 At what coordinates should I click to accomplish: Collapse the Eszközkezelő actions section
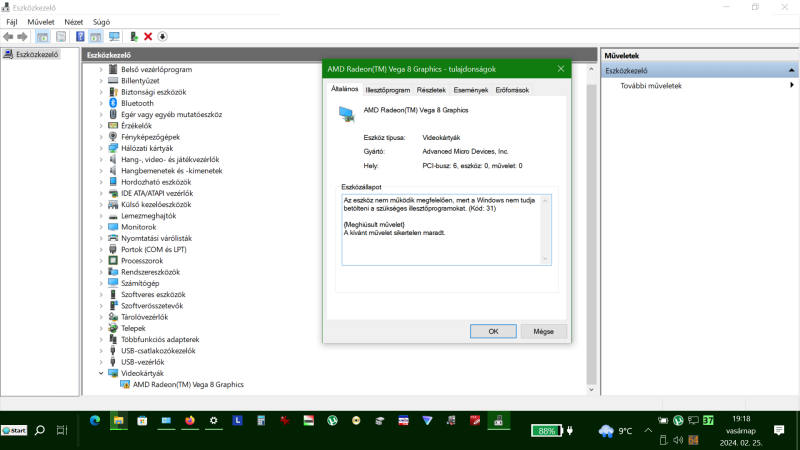click(791, 70)
